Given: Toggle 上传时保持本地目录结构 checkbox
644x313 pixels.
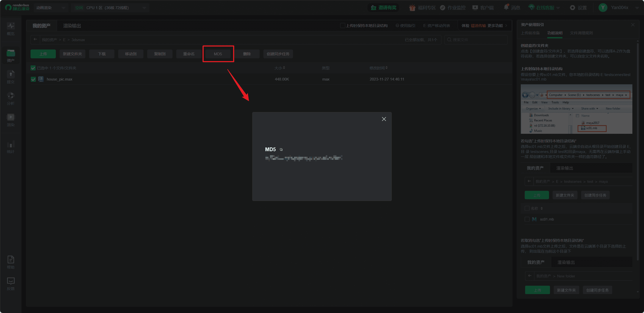Looking at the screenshot, I should (342, 25).
